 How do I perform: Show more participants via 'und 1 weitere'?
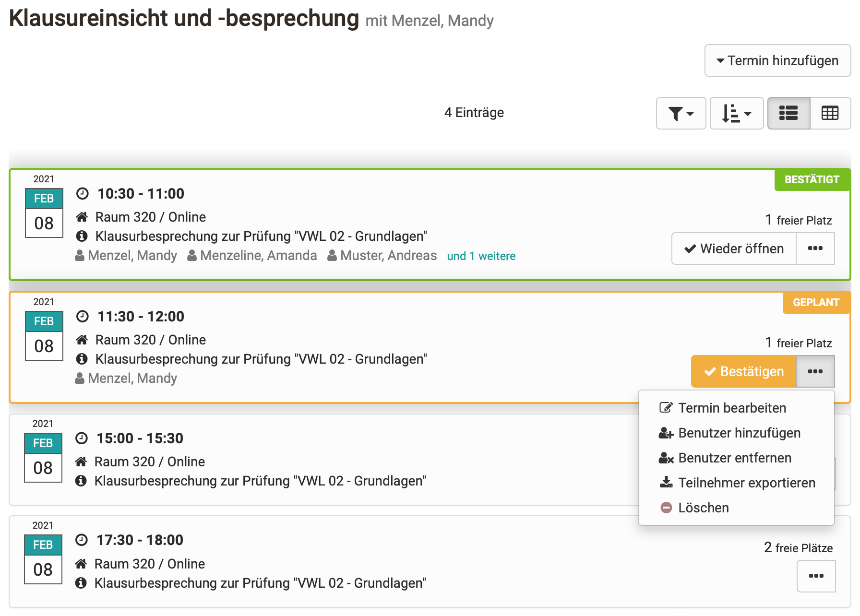click(481, 256)
